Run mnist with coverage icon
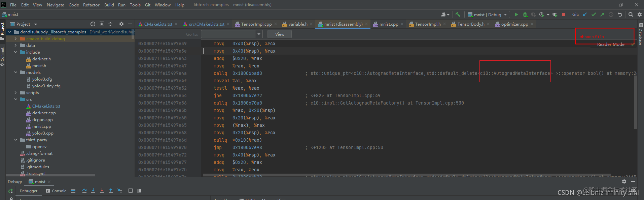644x200 pixels. click(x=534, y=15)
